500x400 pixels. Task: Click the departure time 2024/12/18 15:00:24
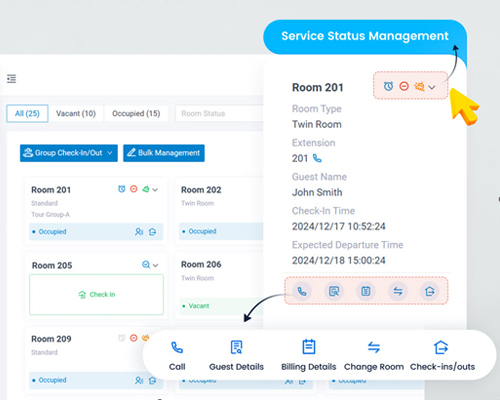(x=339, y=260)
